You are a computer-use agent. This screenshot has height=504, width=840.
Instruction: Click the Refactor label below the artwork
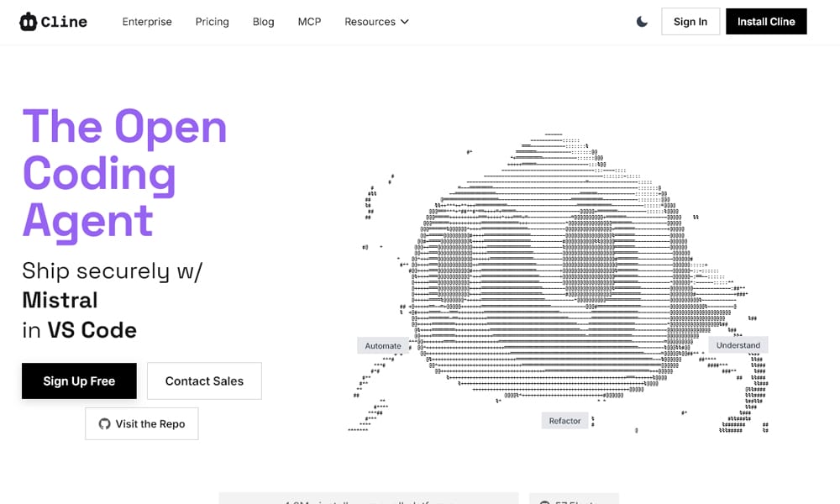(x=564, y=421)
